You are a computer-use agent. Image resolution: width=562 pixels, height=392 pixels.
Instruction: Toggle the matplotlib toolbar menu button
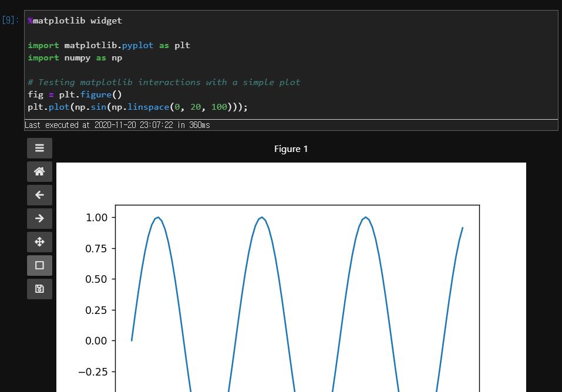click(x=39, y=148)
